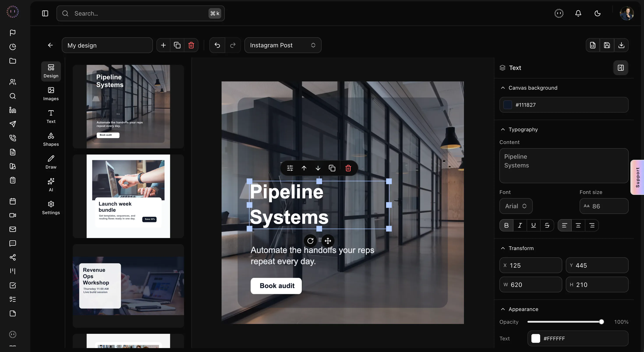
Task: Click the move handle below the text
Action: tap(328, 241)
